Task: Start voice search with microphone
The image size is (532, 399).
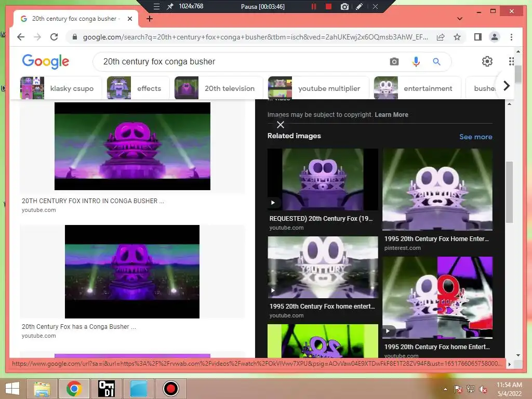Action: tap(416, 61)
